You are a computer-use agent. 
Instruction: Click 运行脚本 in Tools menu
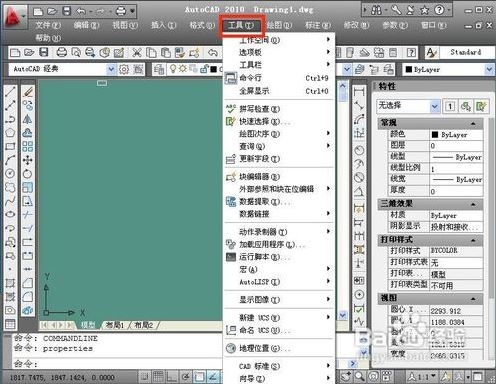[279, 257]
